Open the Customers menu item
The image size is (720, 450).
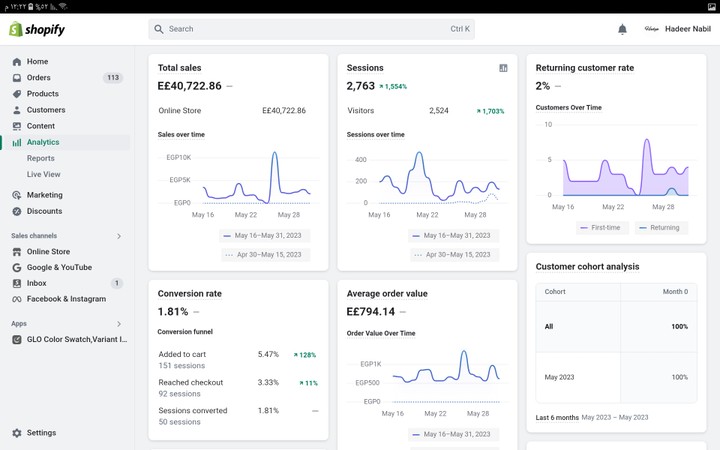pyautogui.click(x=46, y=110)
